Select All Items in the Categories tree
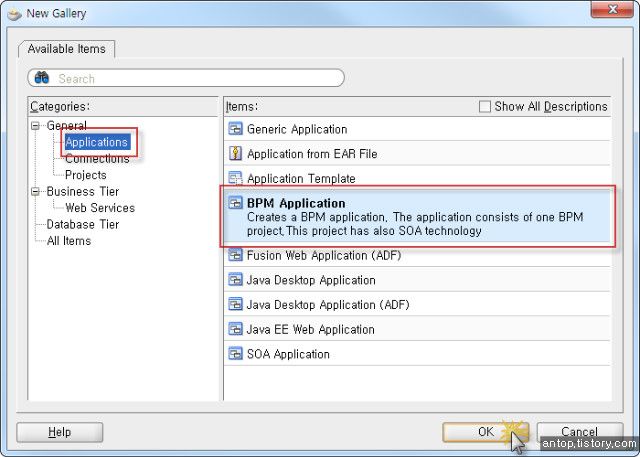640x457 pixels. [69, 241]
